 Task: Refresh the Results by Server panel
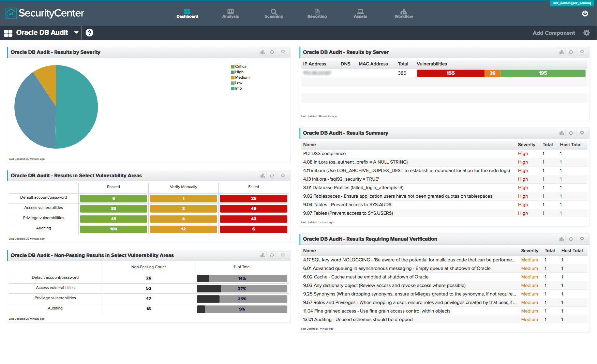coord(571,52)
